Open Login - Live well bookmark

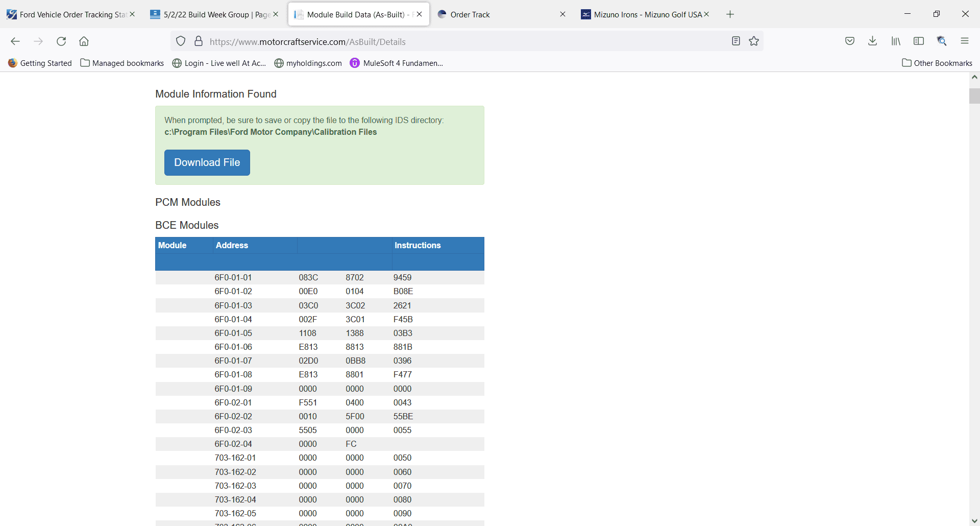click(219, 63)
